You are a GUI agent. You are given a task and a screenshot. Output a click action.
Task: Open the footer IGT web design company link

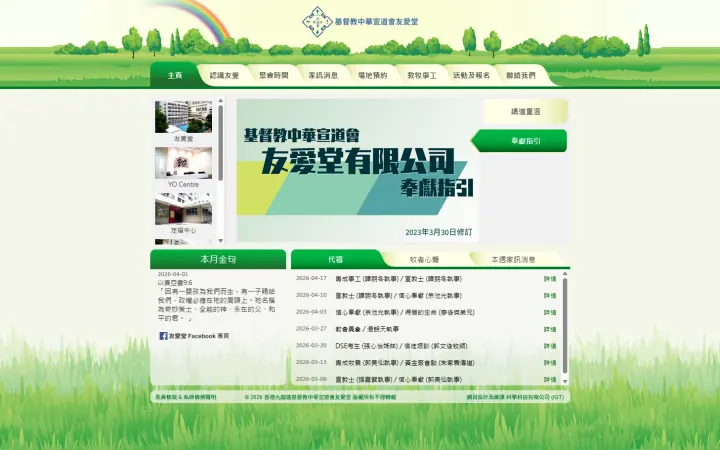515,397
